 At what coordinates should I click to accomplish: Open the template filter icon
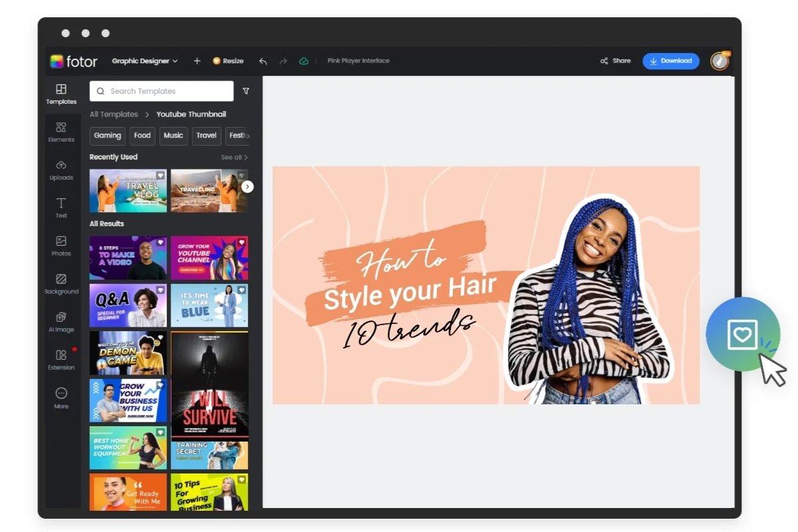pos(246,91)
